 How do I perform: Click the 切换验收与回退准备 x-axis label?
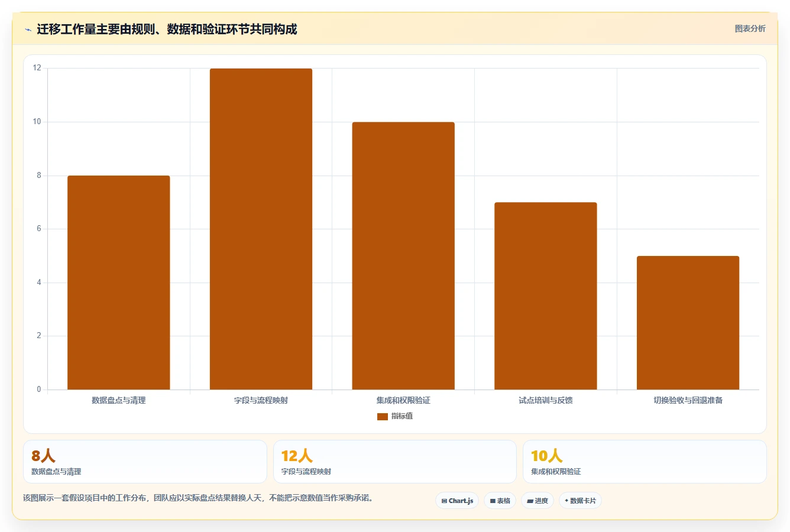pos(688,400)
